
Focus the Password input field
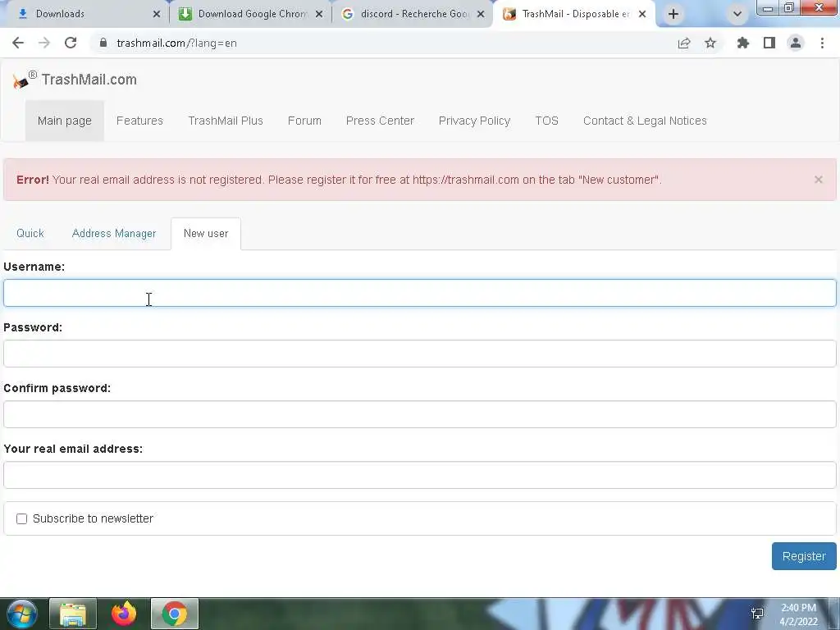(x=420, y=354)
